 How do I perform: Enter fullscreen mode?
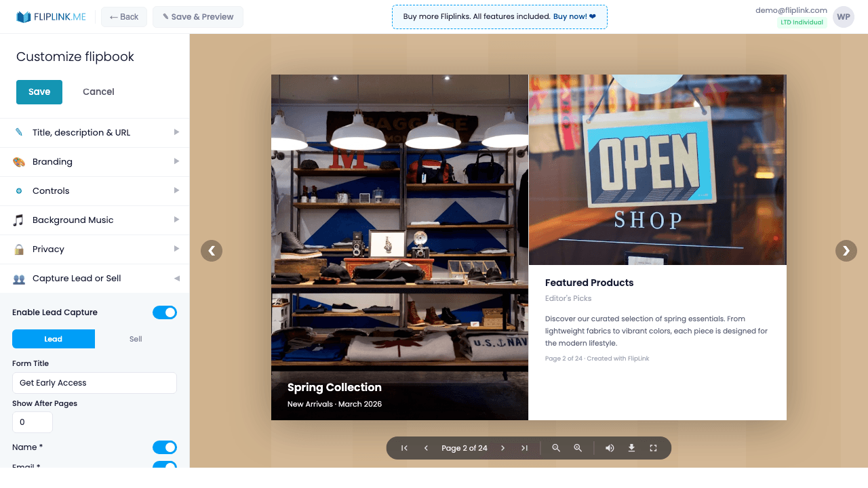point(653,448)
